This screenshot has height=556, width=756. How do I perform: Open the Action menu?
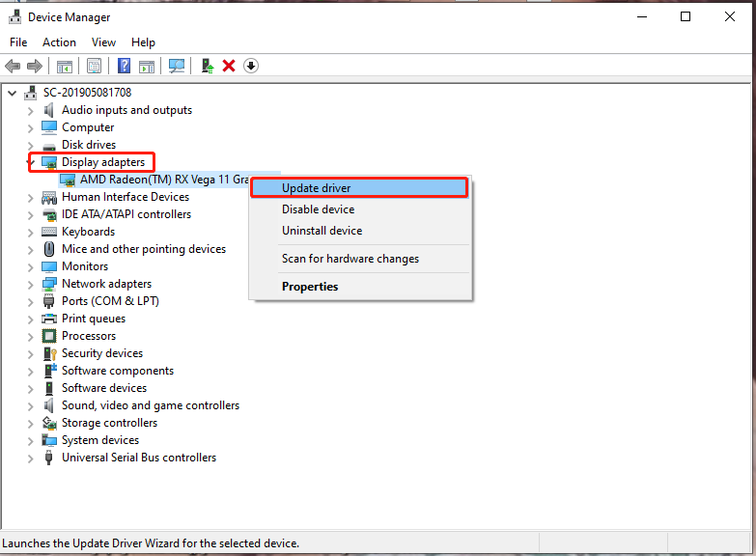[59, 42]
